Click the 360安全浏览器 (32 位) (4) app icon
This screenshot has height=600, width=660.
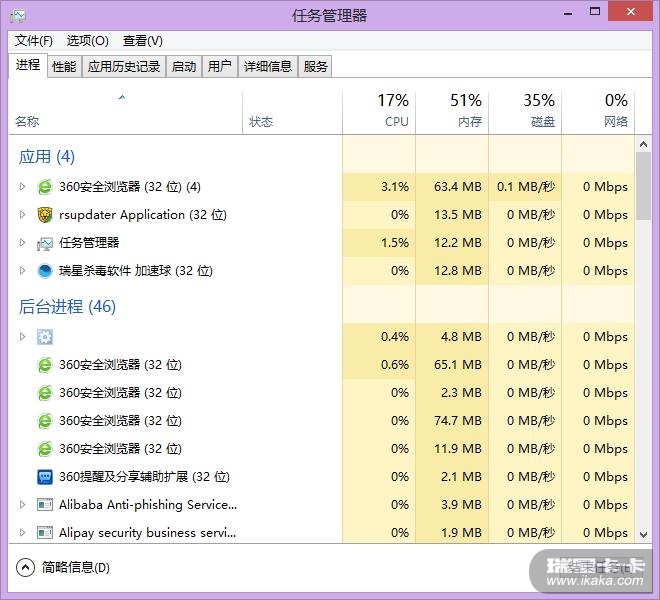click(45, 187)
